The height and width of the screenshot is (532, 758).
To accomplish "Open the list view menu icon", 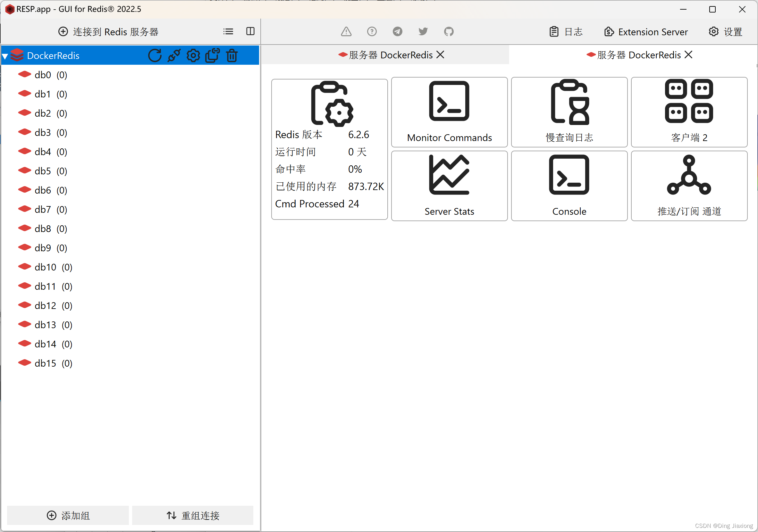I will [x=228, y=31].
